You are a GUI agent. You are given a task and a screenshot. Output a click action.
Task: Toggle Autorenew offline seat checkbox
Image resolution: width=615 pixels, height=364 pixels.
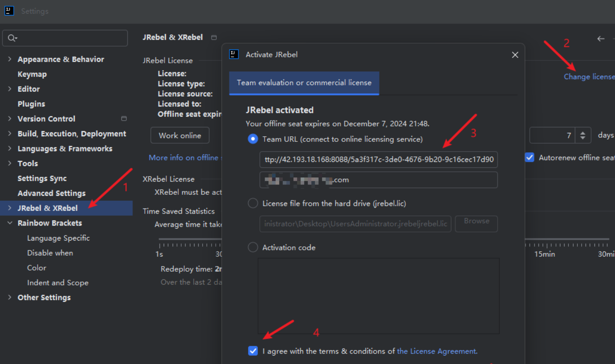pos(530,158)
